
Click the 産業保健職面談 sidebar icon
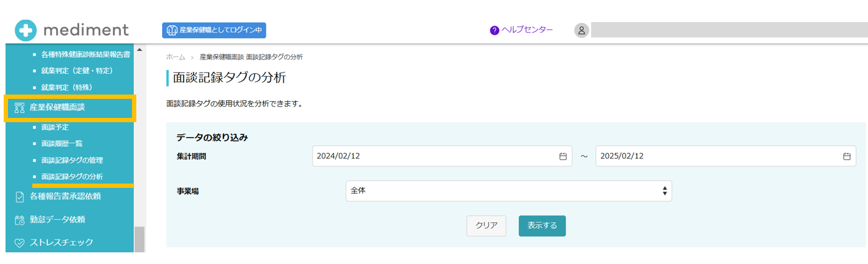pyautogui.click(x=19, y=107)
